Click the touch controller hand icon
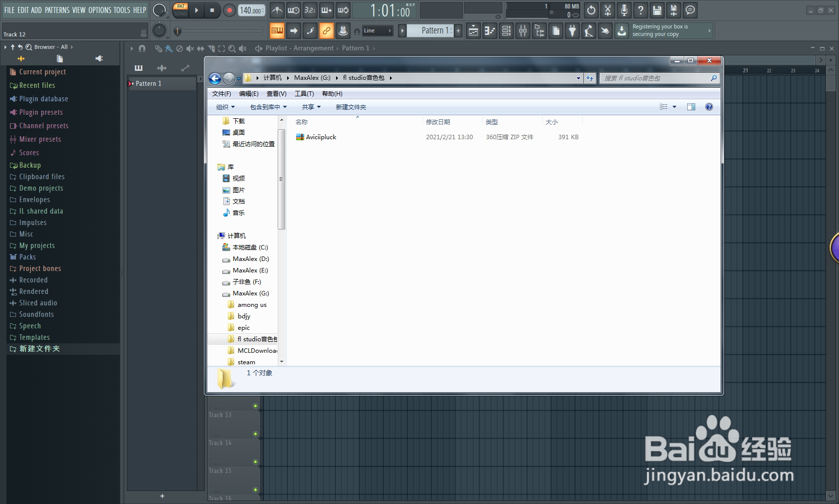The height and width of the screenshot is (504, 839). (x=605, y=31)
